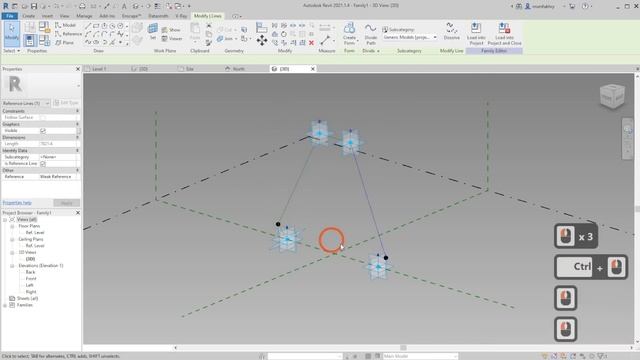Click the Print icon in quick access toolbar
Image resolution: width=640 pixels, height=360 pixels.
(82, 6)
